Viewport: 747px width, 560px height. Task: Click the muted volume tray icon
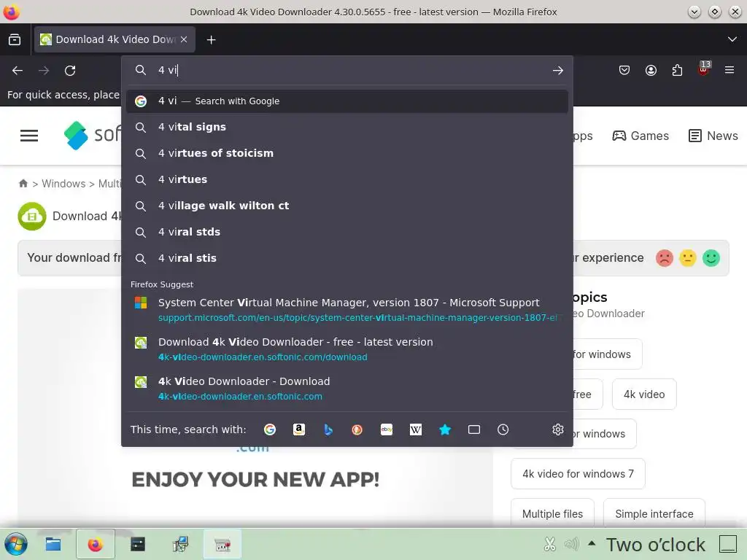pyautogui.click(x=572, y=544)
